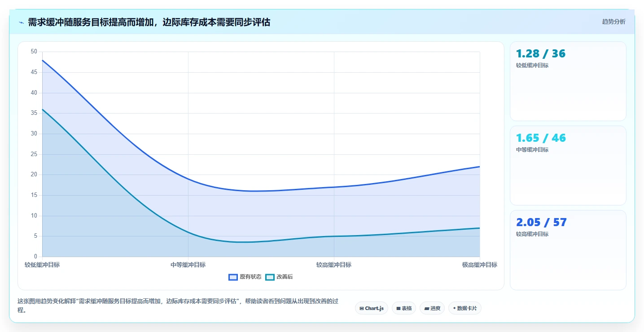
Task: Open the 2.05 / 57 较高缓冲目标 card
Action: coord(568,250)
